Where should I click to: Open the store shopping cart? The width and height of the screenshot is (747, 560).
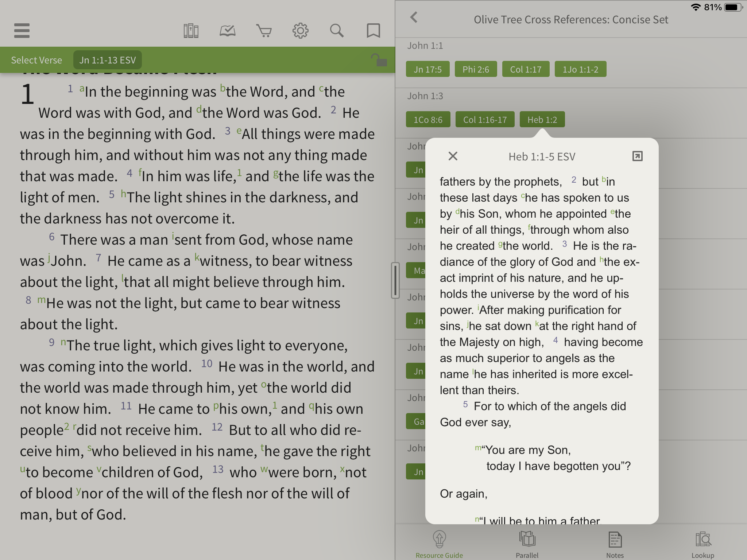coord(264,31)
